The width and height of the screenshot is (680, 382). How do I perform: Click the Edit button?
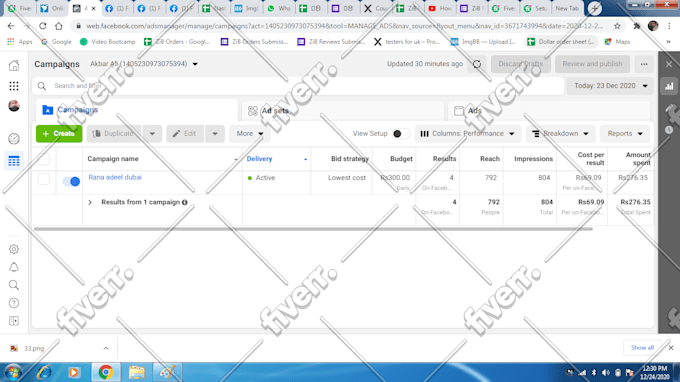[x=186, y=134]
